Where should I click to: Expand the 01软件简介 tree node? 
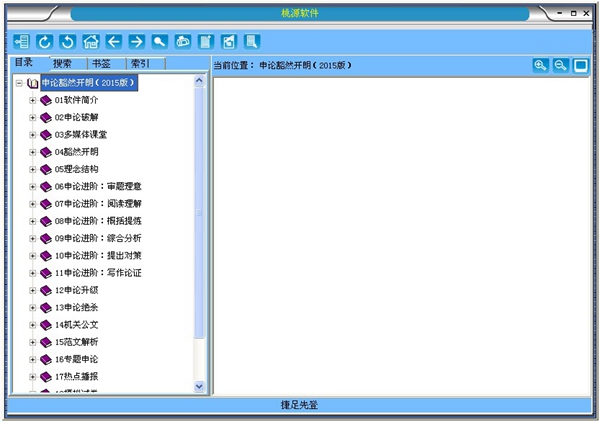tap(33, 101)
